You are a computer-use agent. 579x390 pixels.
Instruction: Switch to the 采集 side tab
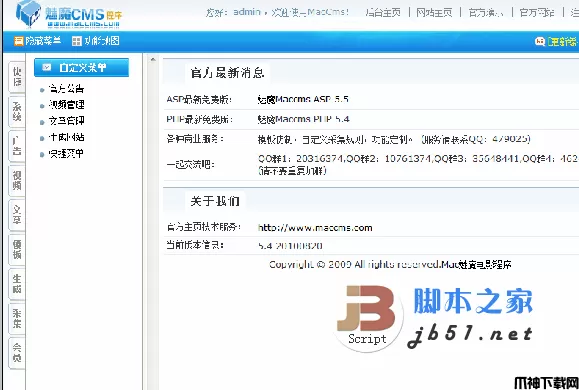pos(17,319)
